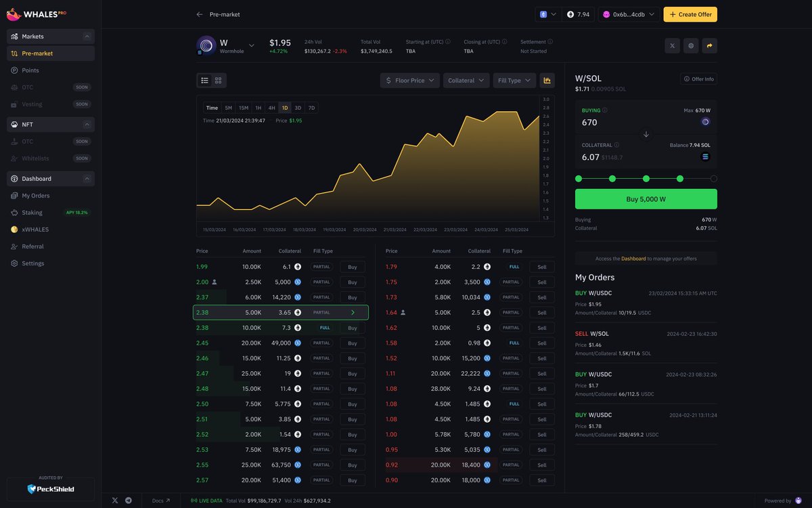812x508 pixels.
Task: Open Settings in the sidebar
Action: coord(51,263)
